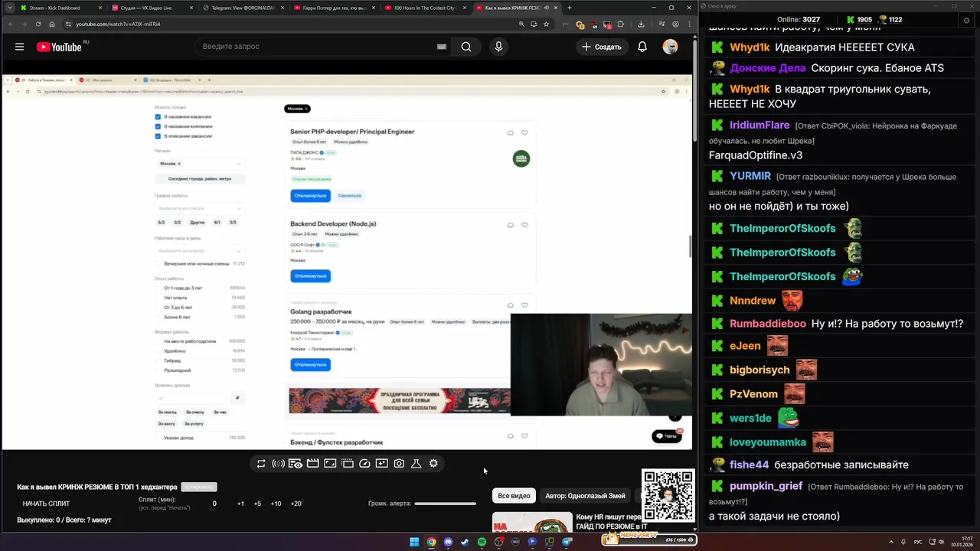Open the recommended video thumbnail about HR
980x551 pixels.
pos(532,522)
